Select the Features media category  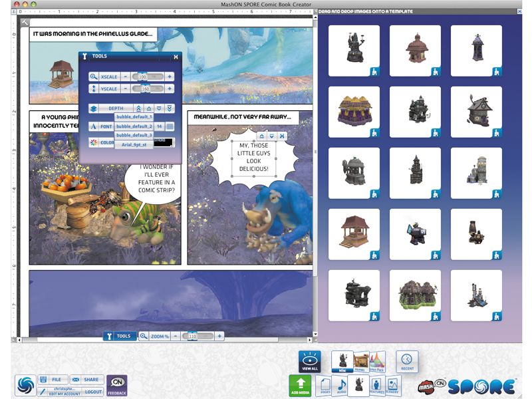[376, 384]
